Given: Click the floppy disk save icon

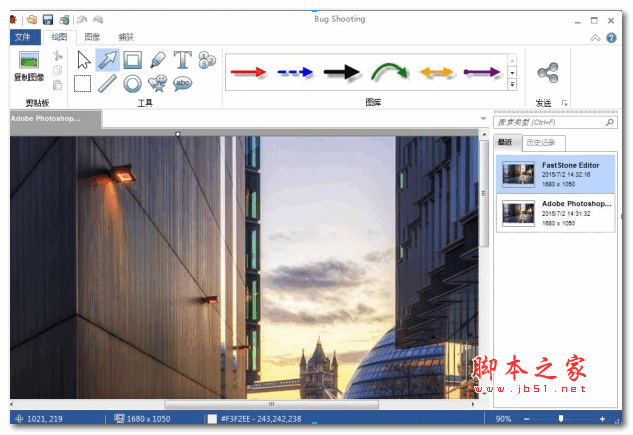Looking at the screenshot, I should 48,19.
